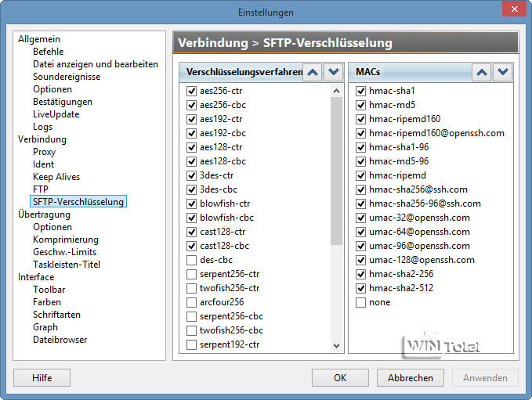The height and width of the screenshot is (400, 532).
Task: Toggle umac-64@openssh.com checkbox
Action: point(360,232)
